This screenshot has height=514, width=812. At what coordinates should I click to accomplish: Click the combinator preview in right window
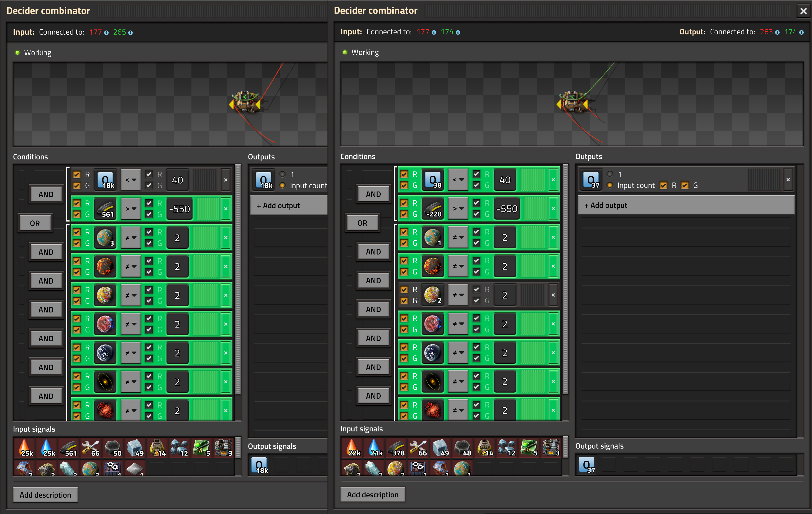[x=572, y=104]
